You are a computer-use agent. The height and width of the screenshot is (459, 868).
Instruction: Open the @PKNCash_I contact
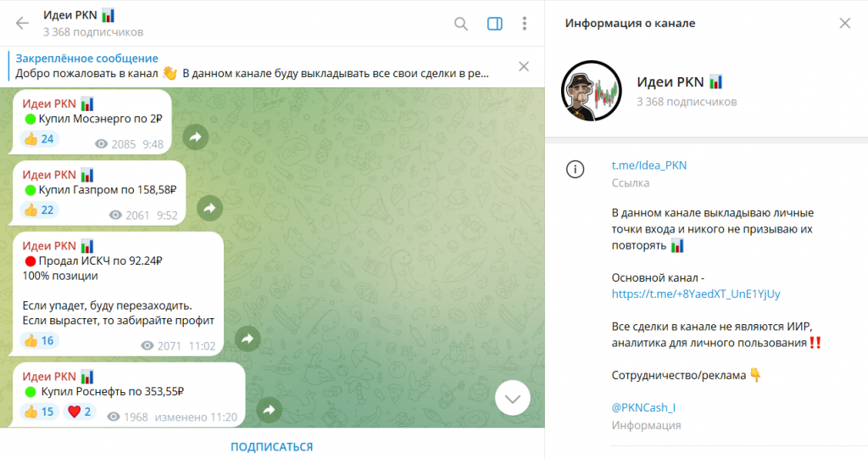point(643,407)
